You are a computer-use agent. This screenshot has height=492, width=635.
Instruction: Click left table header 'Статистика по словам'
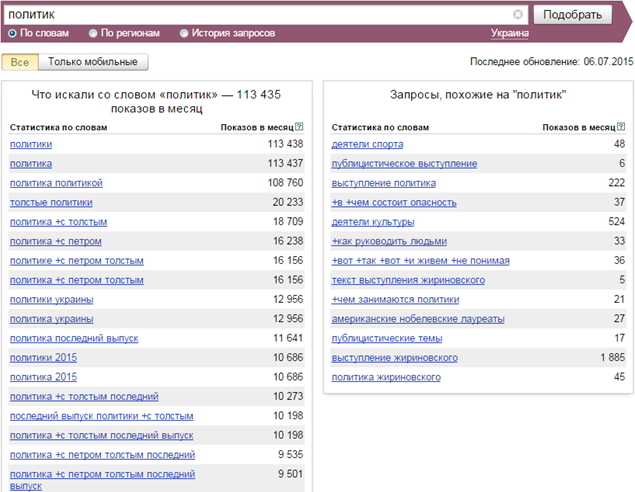pyautogui.click(x=58, y=128)
